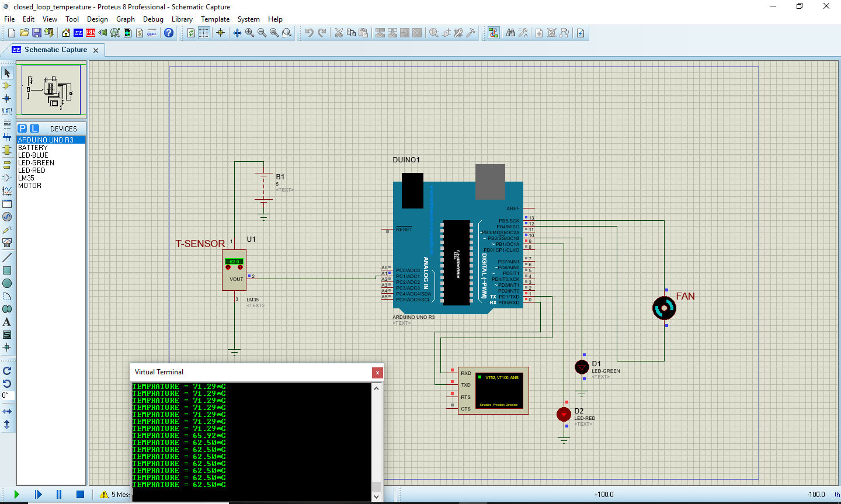The width and height of the screenshot is (841, 504).
Task: Click Virtual Terminal scrollbar down arrow
Action: point(377,496)
